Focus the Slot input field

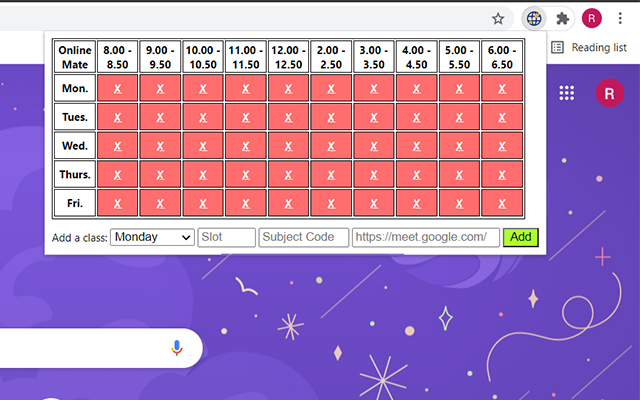(227, 237)
